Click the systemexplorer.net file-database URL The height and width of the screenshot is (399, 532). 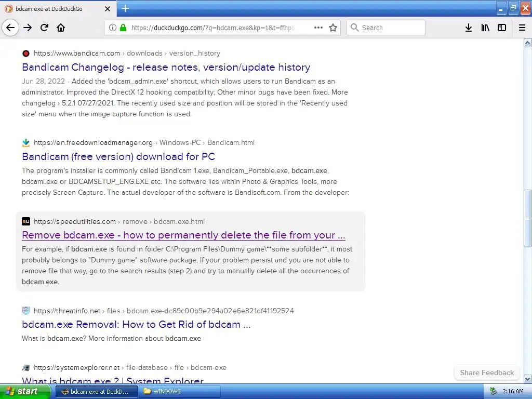(x=130, y=367)
